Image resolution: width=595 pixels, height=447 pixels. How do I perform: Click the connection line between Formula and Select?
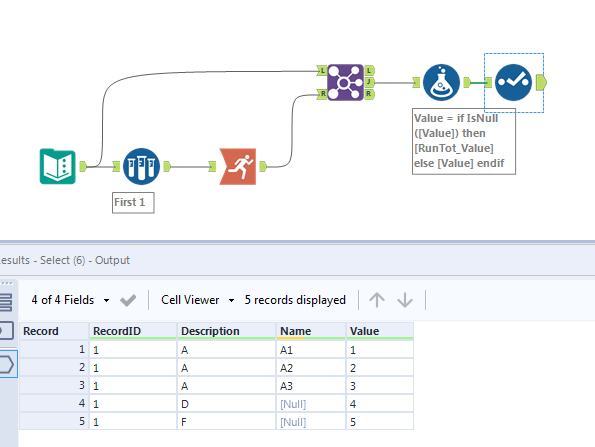(x=478, y=82)
